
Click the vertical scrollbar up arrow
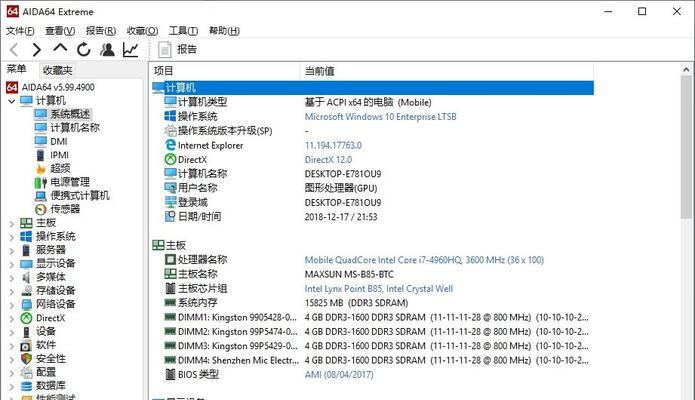click(x=686, y=70)
